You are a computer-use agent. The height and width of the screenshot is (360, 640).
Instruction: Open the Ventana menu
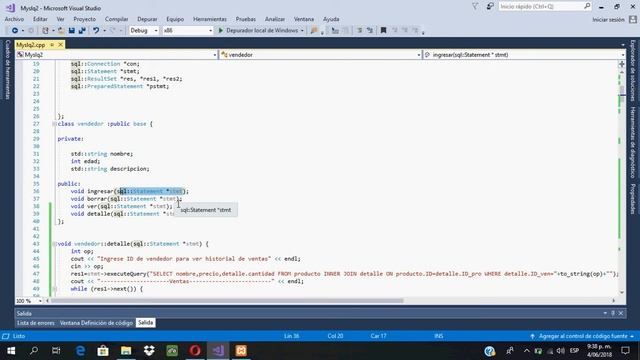304,19
